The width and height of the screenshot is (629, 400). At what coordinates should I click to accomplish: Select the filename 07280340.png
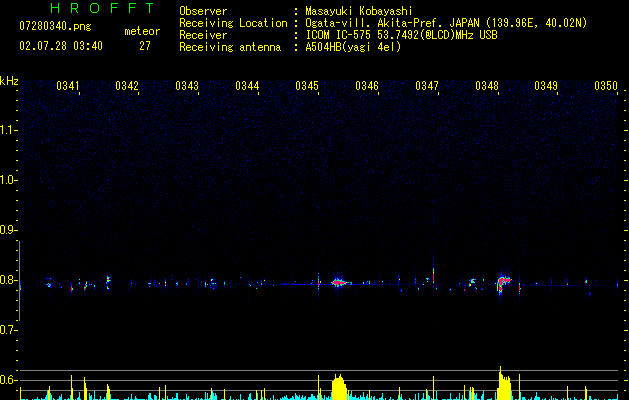(55, 27)
